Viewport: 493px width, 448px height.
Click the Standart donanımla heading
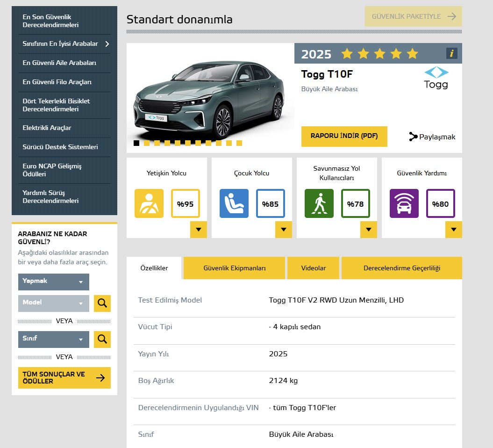[x=179, y=20]
